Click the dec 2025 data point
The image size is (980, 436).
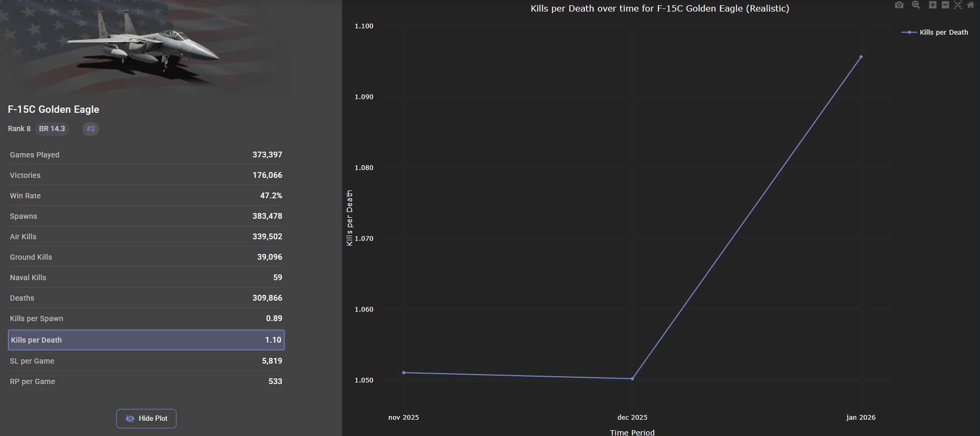click(632, 378)
